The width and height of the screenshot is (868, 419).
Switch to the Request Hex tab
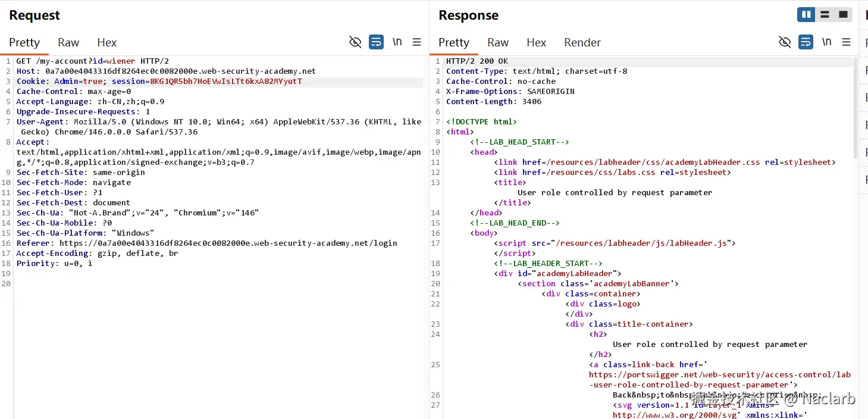pyautogui.click(x=107, y=42)
